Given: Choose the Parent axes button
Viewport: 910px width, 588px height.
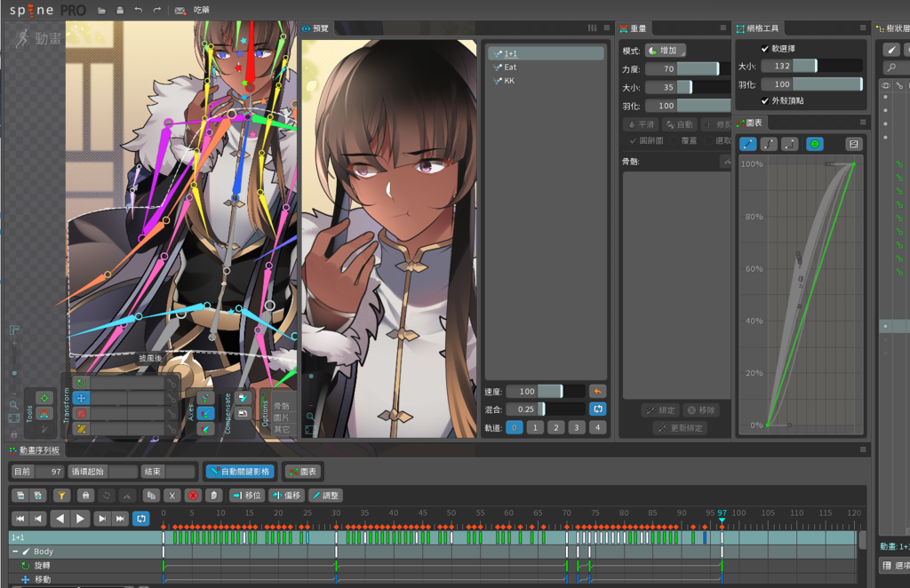Looking at the screenshot, I should [205, 413].
